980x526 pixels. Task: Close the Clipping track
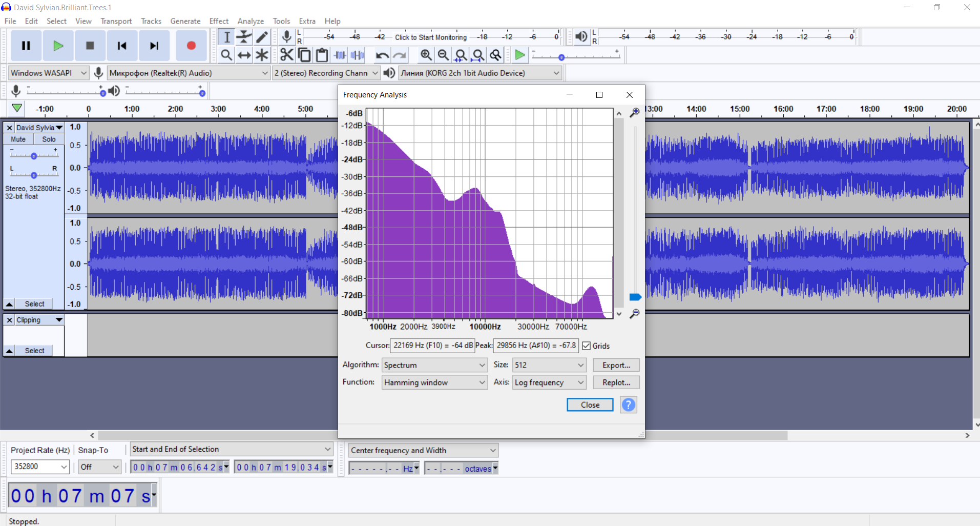coord(9,320)
